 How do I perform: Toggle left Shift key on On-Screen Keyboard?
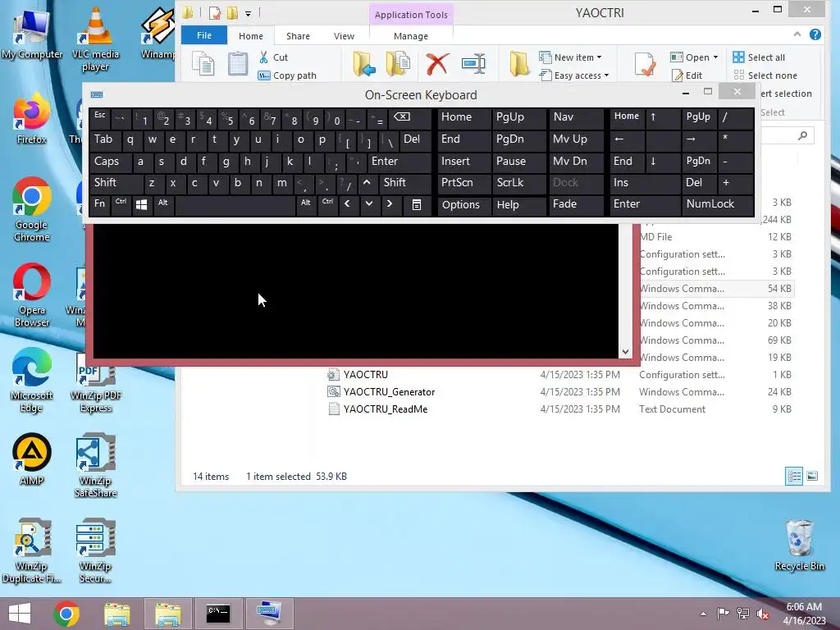pos(116,183)
